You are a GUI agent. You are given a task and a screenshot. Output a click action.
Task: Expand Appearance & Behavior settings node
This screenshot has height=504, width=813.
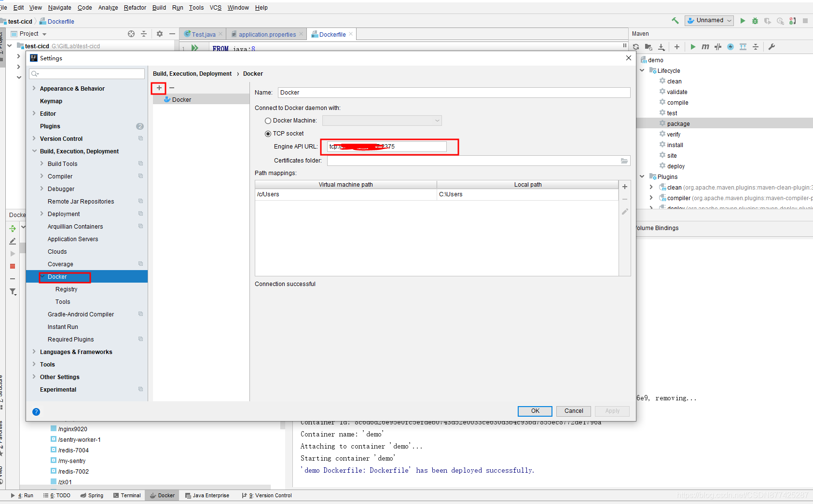tap(34, 88)
